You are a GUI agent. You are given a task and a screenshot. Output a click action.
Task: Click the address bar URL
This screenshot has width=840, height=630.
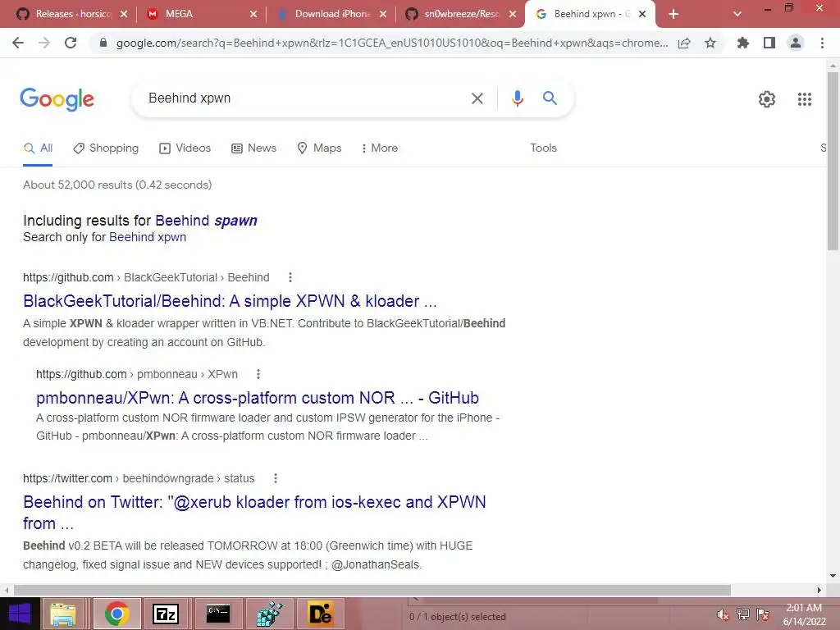point(391,43)
